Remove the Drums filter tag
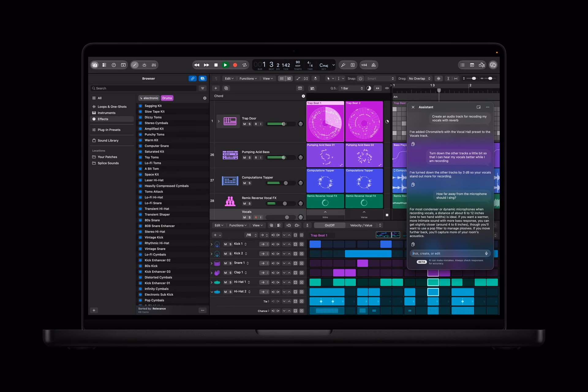The height and width of the screenshot is (392, 588). 167,98
